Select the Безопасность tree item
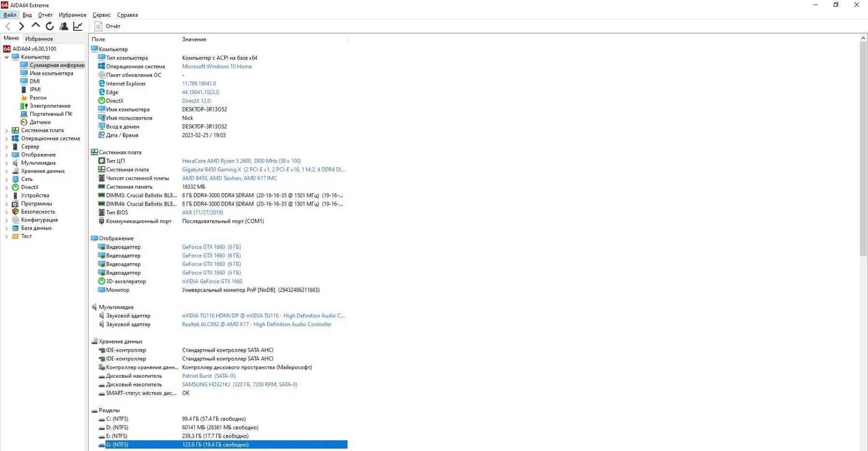 [x=38, y=212]
